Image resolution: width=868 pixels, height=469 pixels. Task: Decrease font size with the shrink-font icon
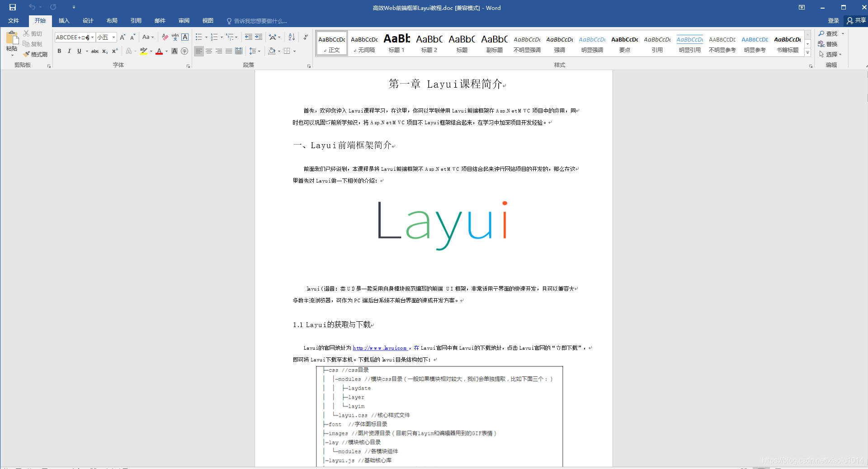coord(132,37)
